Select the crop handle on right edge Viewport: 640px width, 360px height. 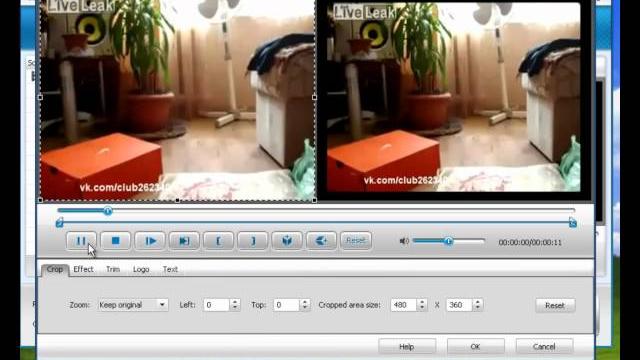click(x=314, y=97)
